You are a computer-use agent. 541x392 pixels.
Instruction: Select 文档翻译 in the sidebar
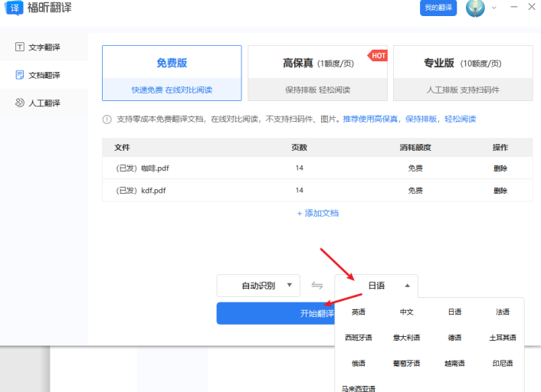(x=44, y=75)
